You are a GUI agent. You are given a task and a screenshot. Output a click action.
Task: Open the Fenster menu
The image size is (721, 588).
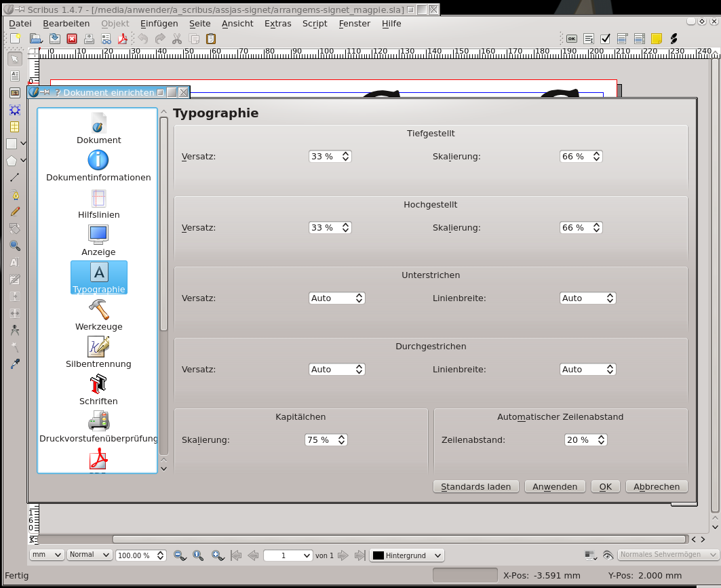coord(354,23)
